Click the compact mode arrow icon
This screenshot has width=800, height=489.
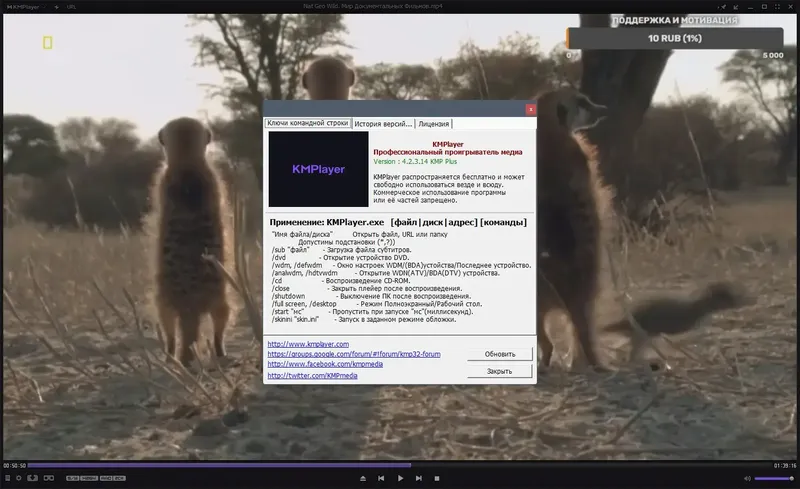click(736, 7)
